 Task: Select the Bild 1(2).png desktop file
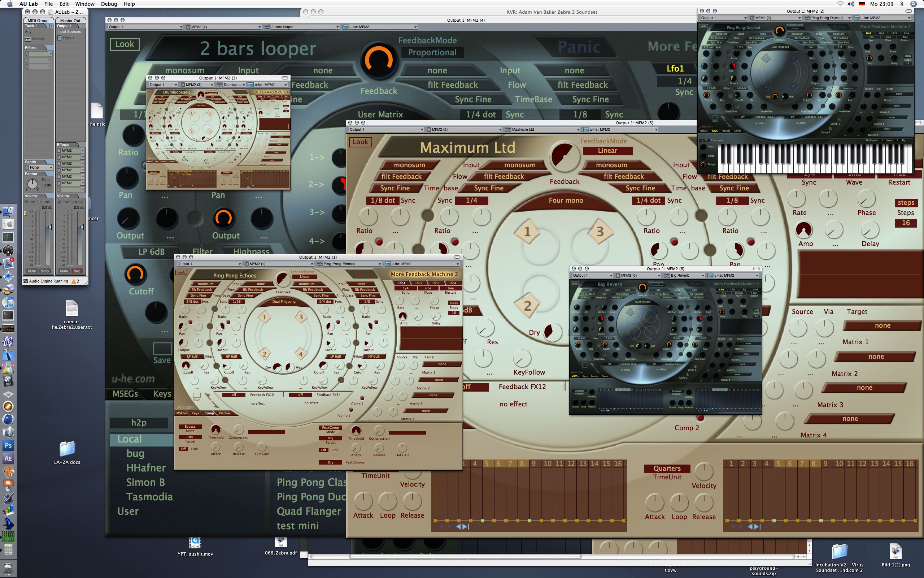pyautogui.click(x=896, y=552)
